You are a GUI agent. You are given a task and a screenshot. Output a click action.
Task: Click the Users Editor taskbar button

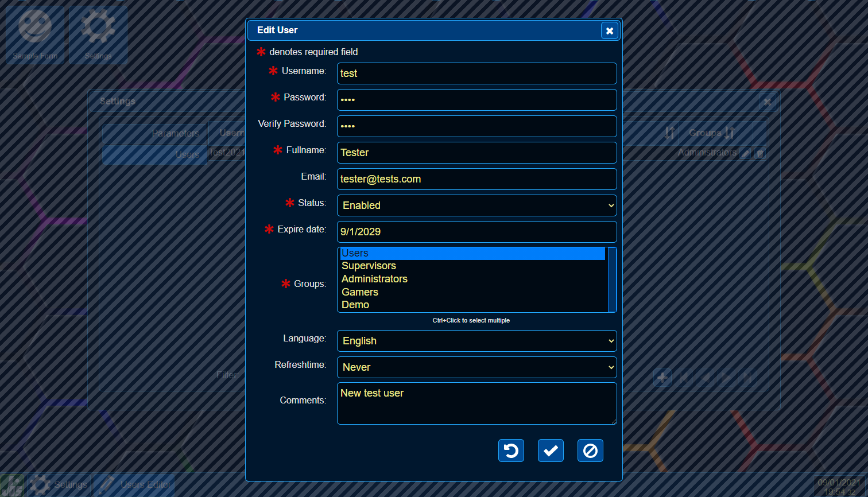[134, 485]
